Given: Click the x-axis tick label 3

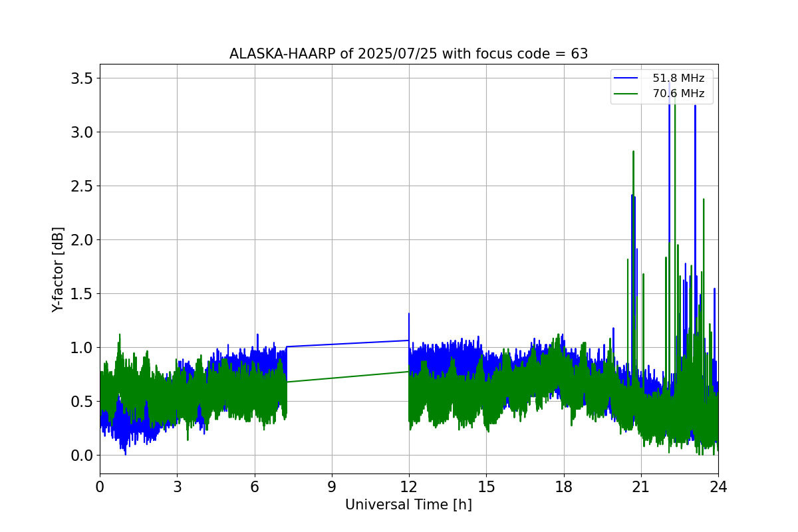Looking at the screenshot, I should tap(177, 486).
